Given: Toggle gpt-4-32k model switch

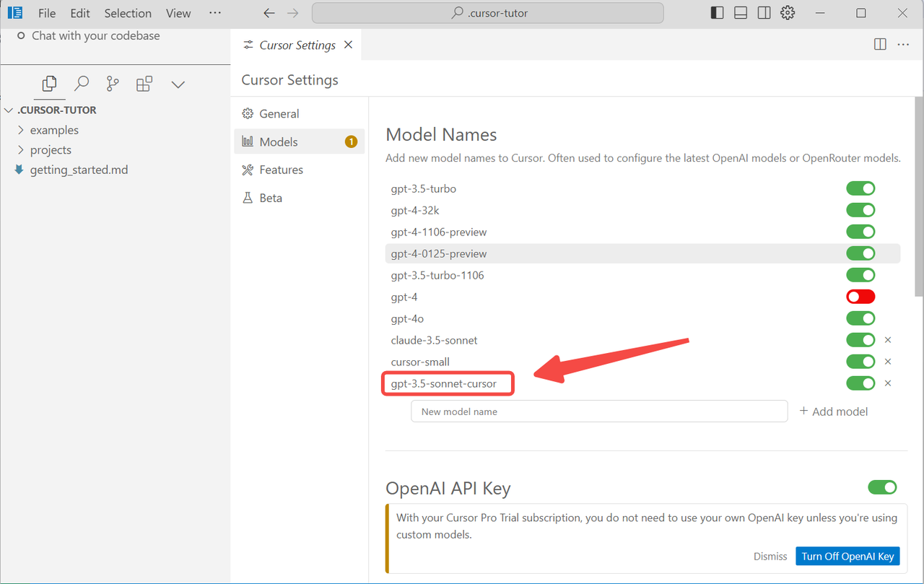Looking at the screenshot, I should click(x=860, y=210).
